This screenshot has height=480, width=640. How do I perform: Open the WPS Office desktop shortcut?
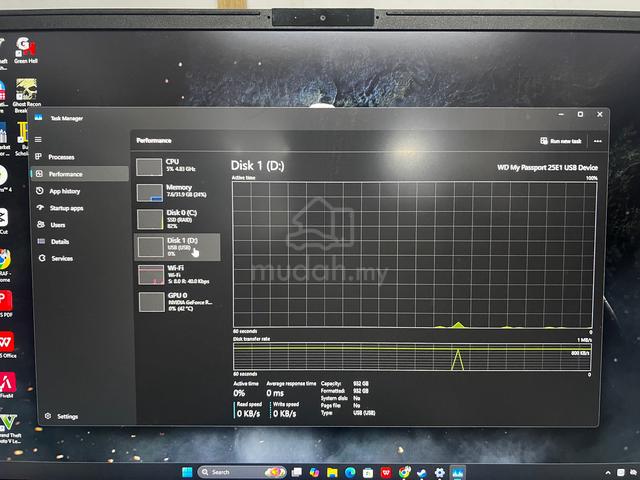click(x=7, y=345)
